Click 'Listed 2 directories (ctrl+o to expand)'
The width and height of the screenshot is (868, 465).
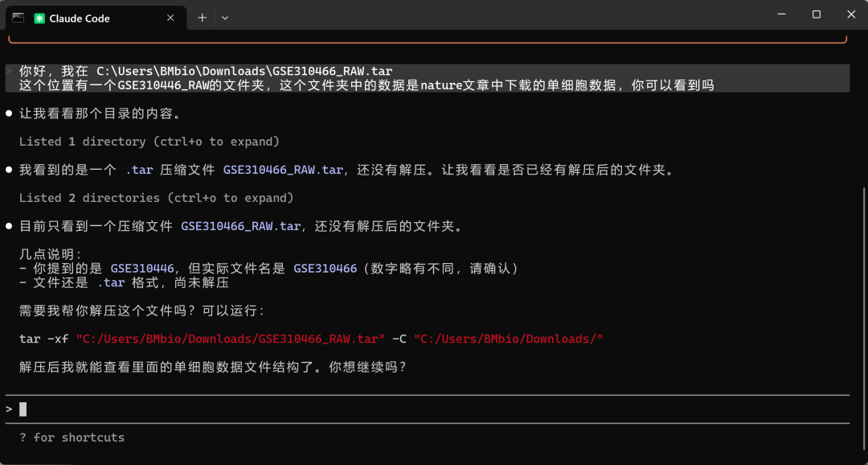(x=157, y=198)
